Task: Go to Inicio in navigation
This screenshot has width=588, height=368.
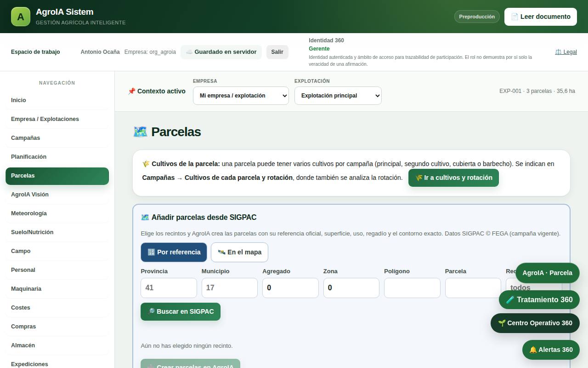Action: click(x=57, y=100)
